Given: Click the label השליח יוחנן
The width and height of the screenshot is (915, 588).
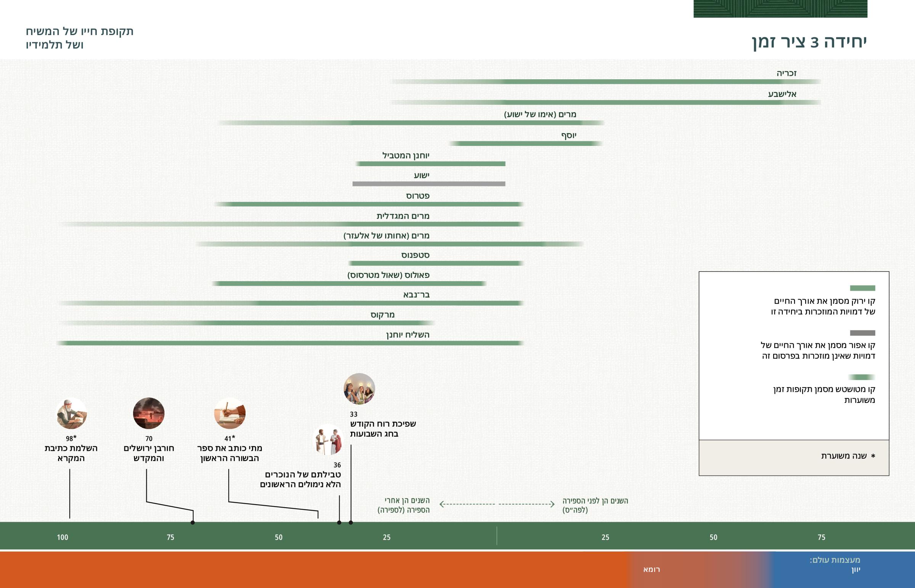Looking at the screenshot, I should [x=408, y=335].
